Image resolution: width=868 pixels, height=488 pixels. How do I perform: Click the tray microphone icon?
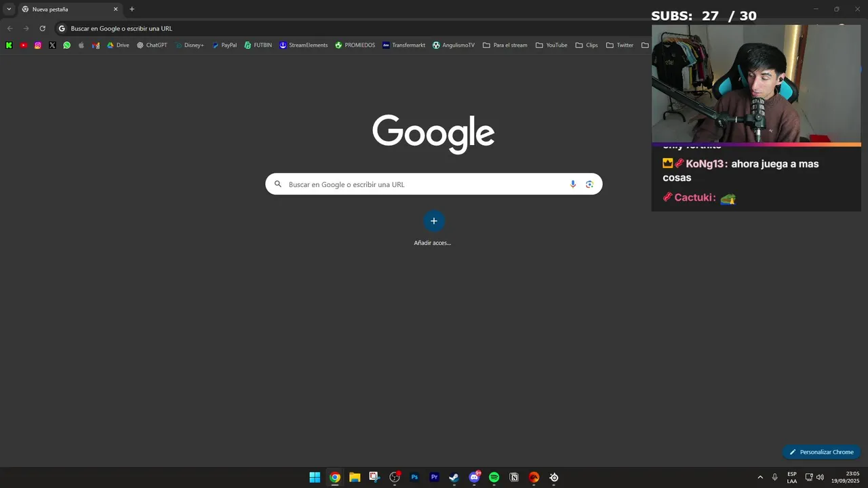[775, 477]
